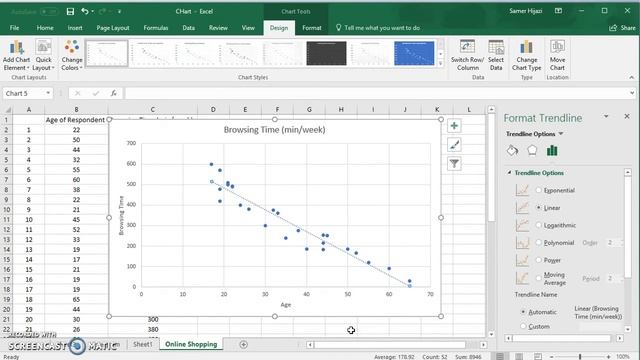Click the sheet horizontal scrollbar

pos(390,345)
